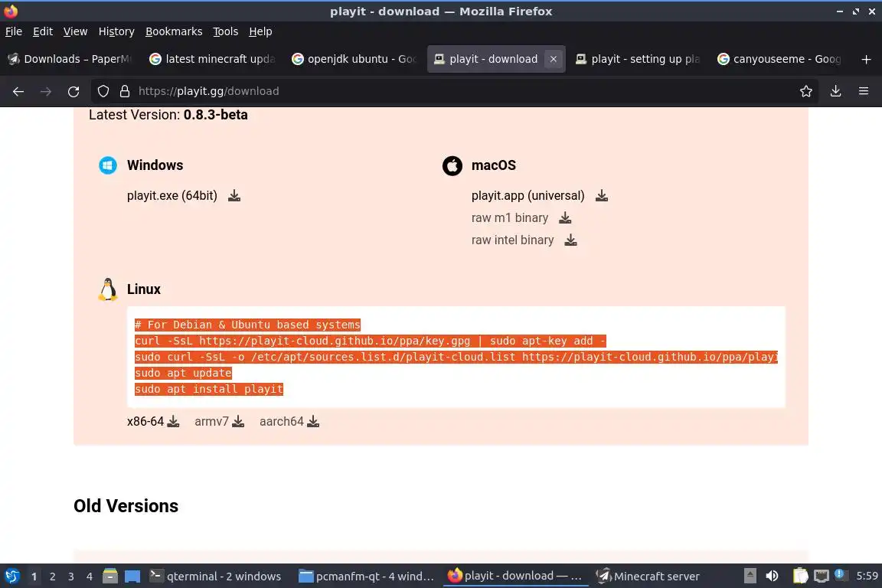Open pcmanfm-qt taskbar entry
The image size is (882, 588).
[x=367, y=577]
